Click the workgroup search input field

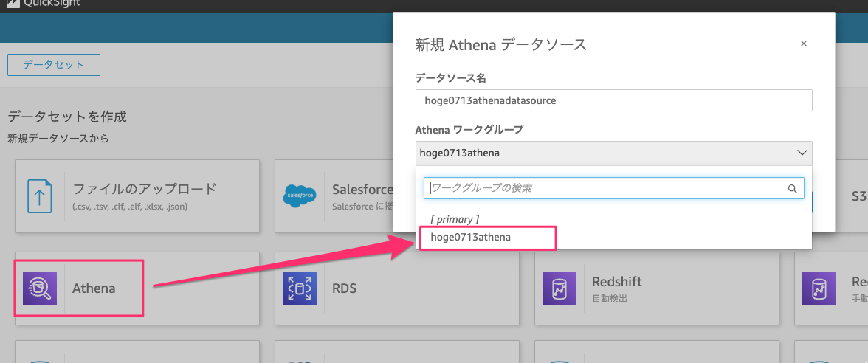pyautogui.click(x=614, y=188)
